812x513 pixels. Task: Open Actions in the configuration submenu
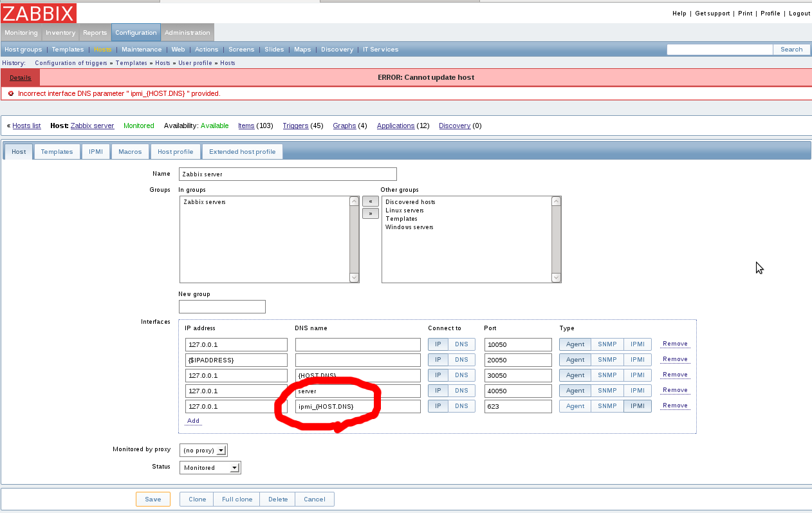[207, 50]
